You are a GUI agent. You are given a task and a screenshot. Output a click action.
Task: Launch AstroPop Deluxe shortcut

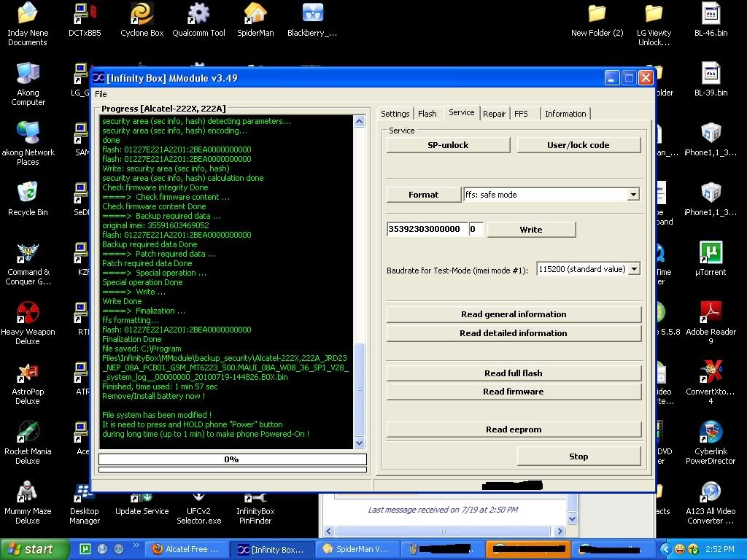click(28, 383)
